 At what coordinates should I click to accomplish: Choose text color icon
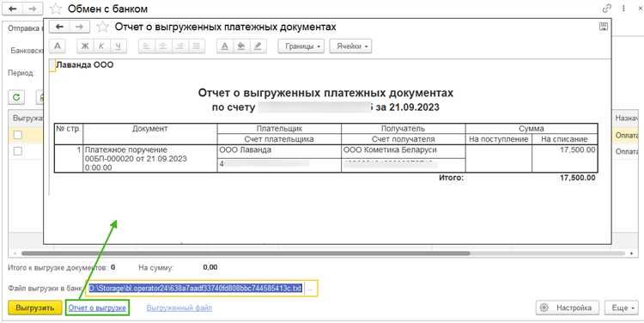coord(225,46)
